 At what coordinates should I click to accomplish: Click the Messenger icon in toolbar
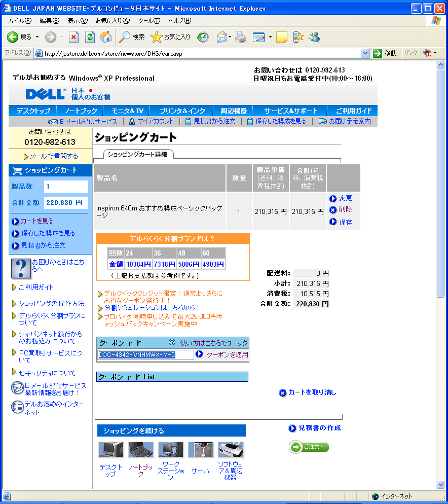click(x=314, y=37)
